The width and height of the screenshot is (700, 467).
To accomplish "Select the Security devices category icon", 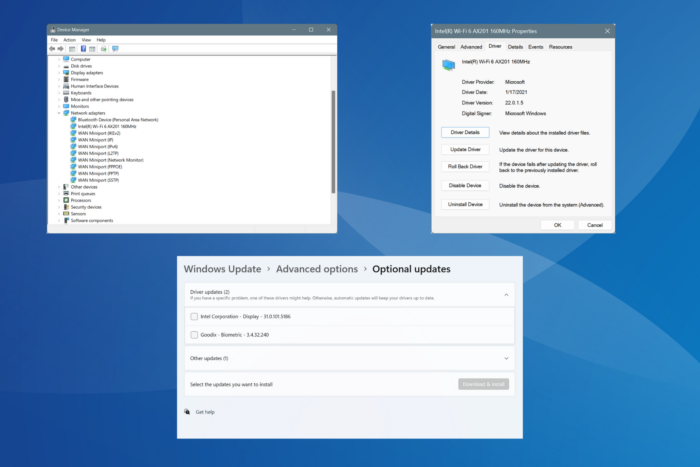I will pos(66,207).
